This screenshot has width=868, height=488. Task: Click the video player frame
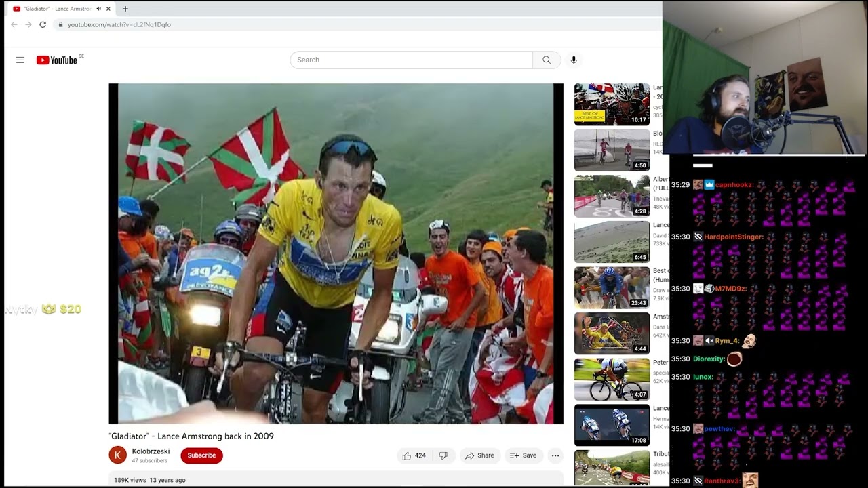(x=336, y=253)
